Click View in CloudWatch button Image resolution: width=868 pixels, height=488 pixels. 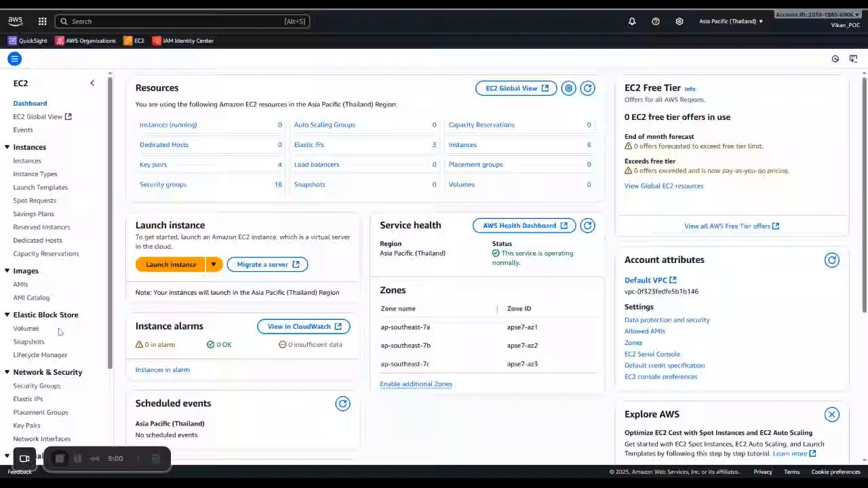point(304,327)
